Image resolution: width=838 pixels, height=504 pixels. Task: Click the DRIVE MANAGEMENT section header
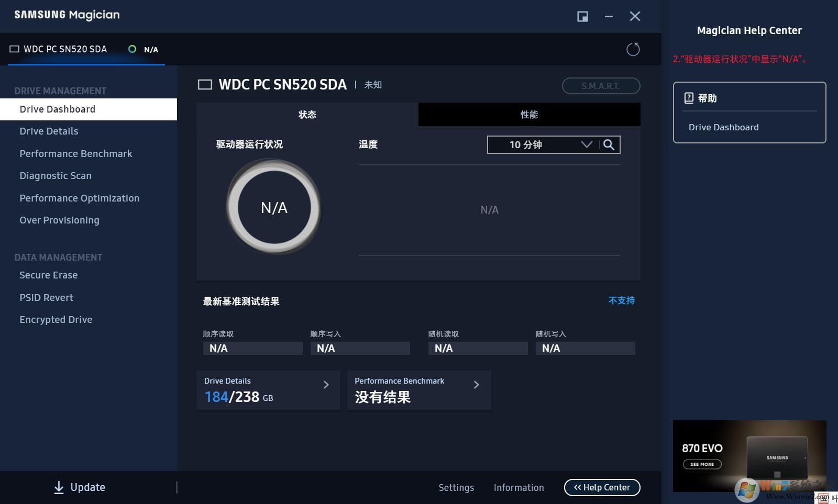coord(60,91)
